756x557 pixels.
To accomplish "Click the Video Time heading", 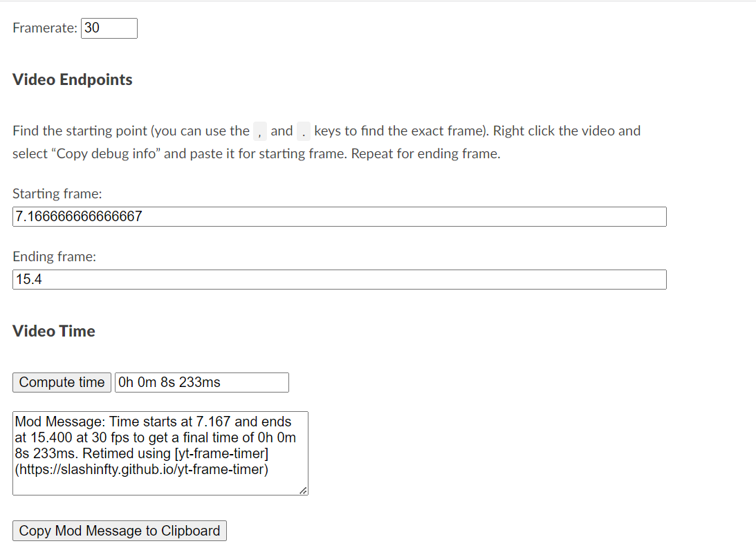I will coord(54,331).
